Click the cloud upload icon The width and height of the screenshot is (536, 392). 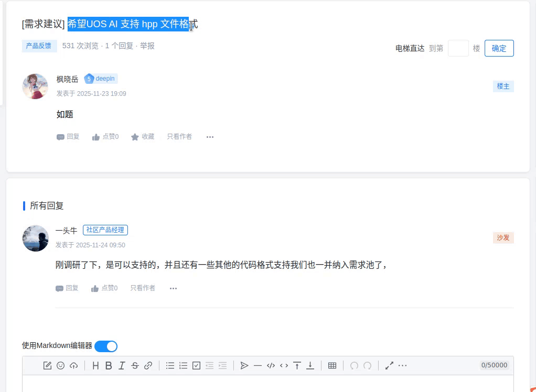(x=73, y=365)
